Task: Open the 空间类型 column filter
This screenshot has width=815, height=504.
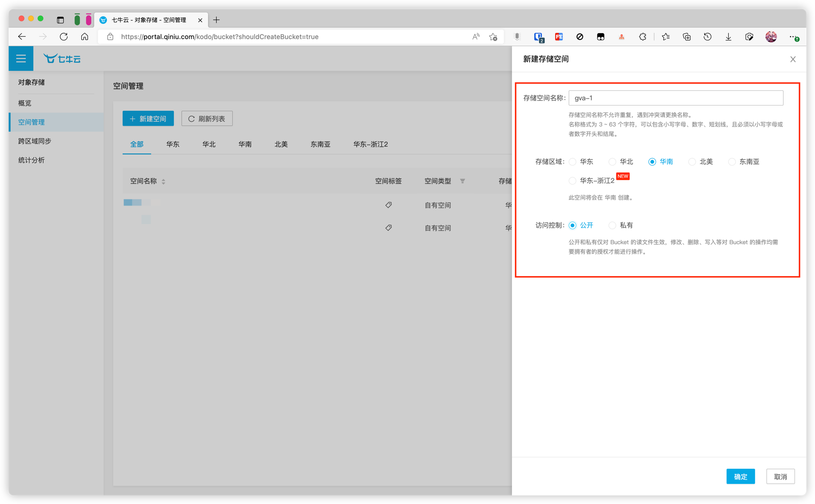Action: point(462,181)
